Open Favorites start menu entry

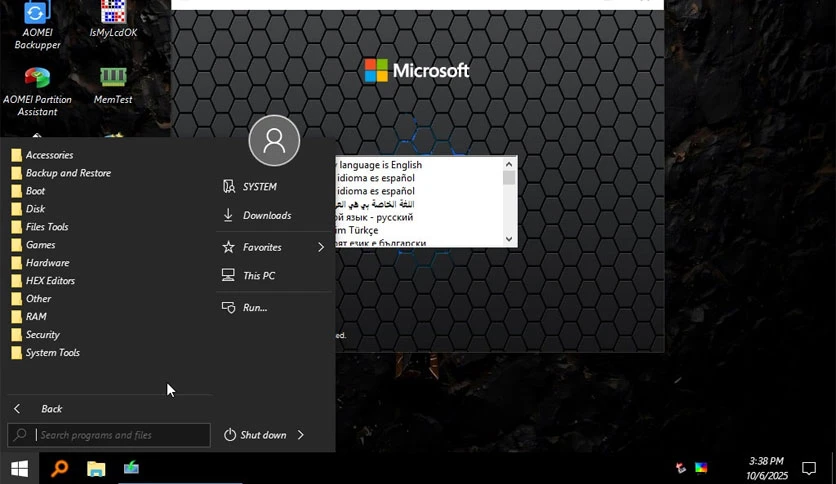click(252, 247)
